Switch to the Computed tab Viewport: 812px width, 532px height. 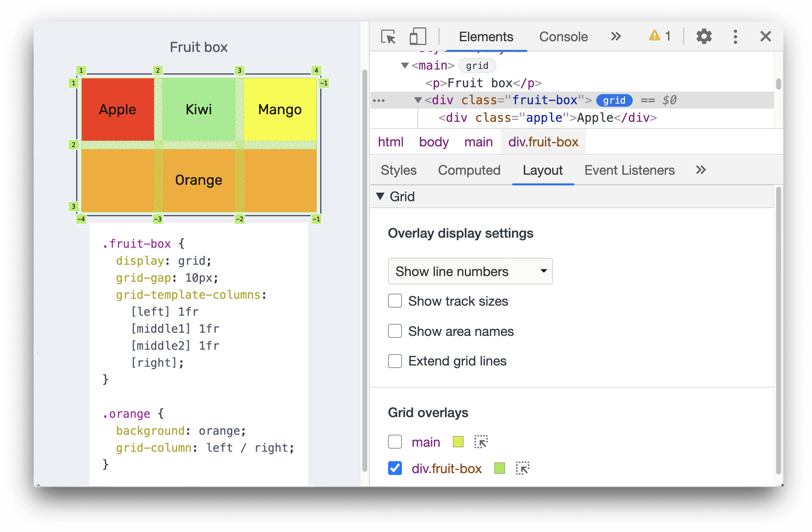(469, 170)
